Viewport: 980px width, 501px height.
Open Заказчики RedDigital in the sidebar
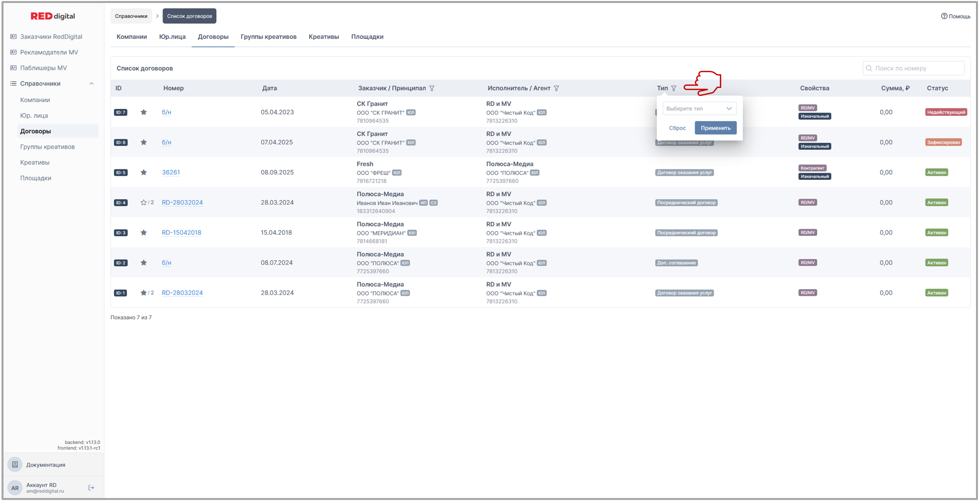51,36
